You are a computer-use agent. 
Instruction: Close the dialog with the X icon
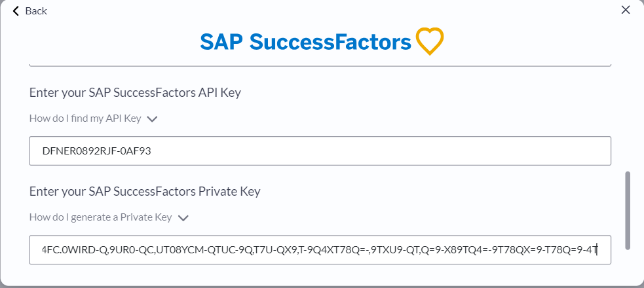626,10
